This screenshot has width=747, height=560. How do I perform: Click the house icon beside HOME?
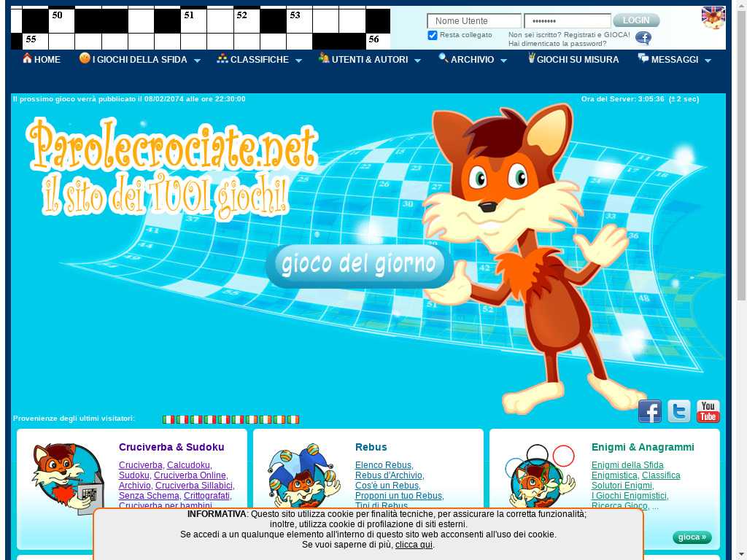point(27,58)
